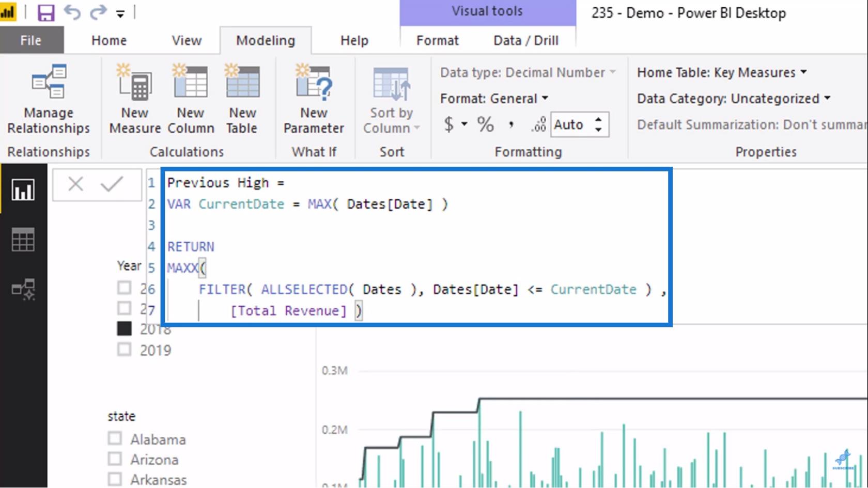Open the currency symbol dropdown arrow

[x=464, y=124]
